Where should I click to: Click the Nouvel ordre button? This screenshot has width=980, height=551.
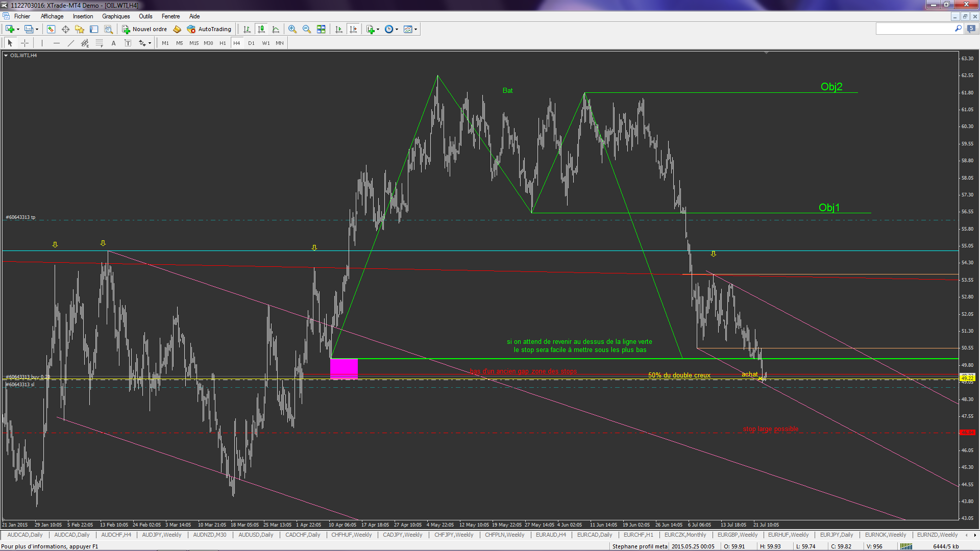click(x=144, y=29)
